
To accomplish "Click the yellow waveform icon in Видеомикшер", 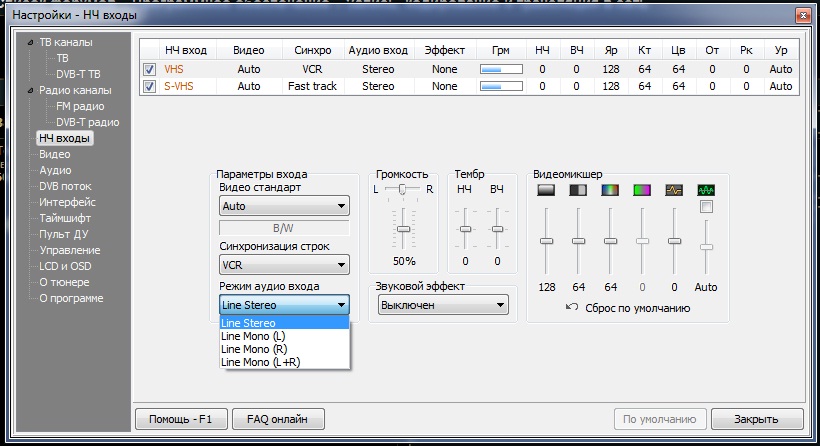I will click(674, 190).
